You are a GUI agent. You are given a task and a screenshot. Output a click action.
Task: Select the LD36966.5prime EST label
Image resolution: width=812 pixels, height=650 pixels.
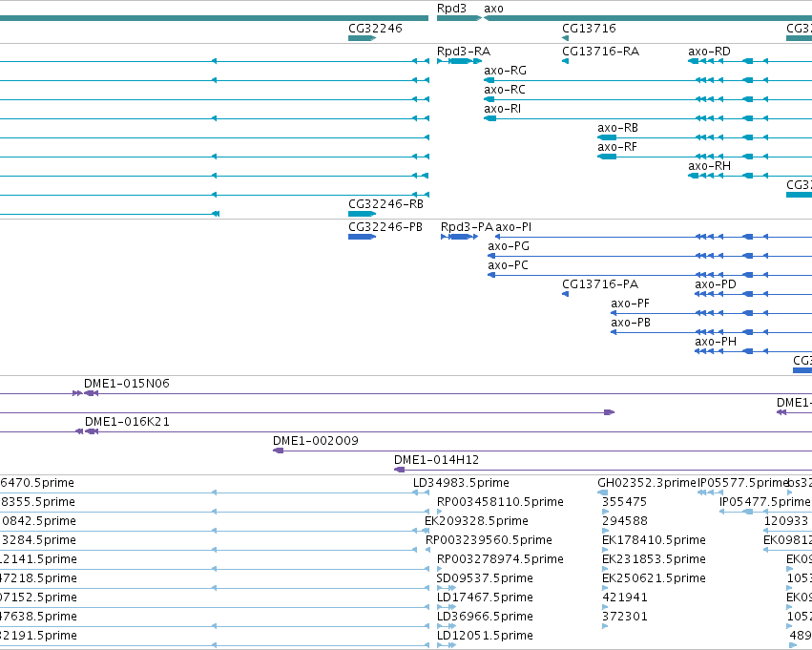(486, 617)
